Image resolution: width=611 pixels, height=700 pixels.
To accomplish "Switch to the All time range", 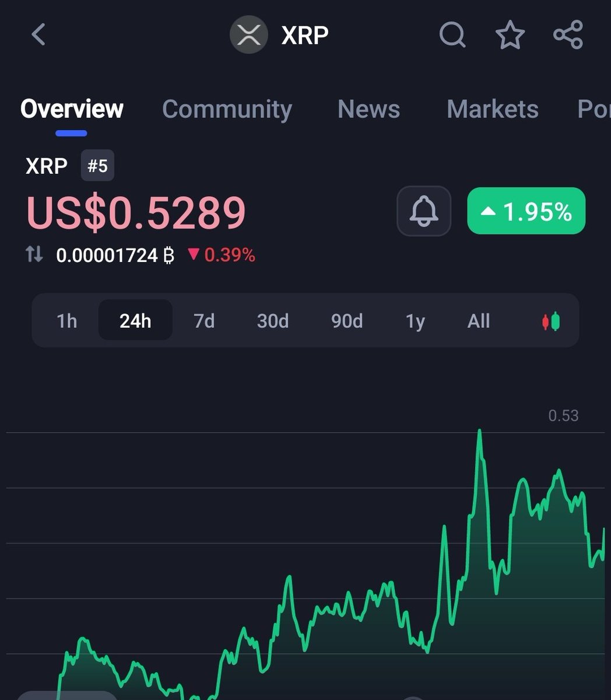I will 478,320.
